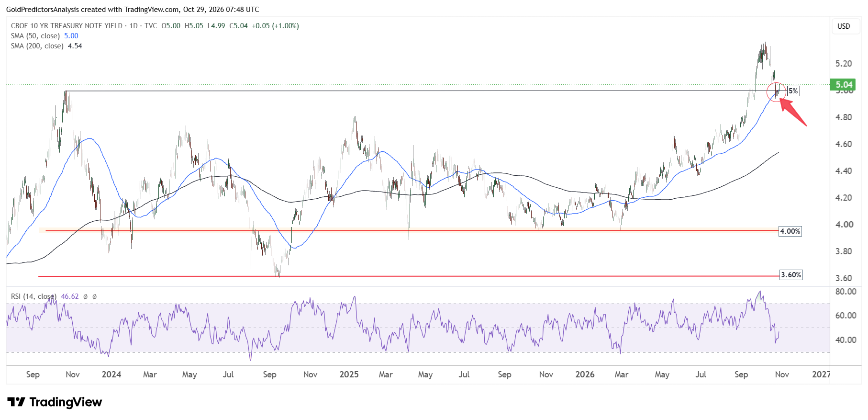The image size is (868, 420).
Task: Click the 2025 label on time axis
Action: tap(349, 375)
